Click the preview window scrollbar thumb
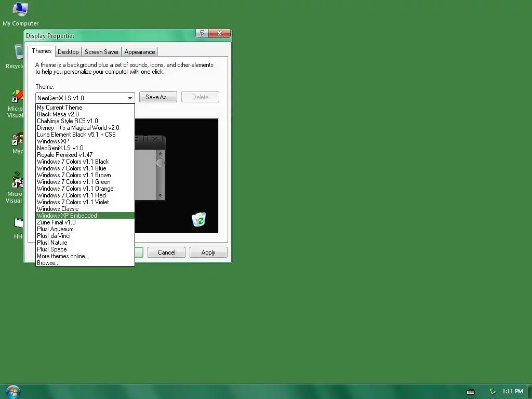 click(160, 163)
